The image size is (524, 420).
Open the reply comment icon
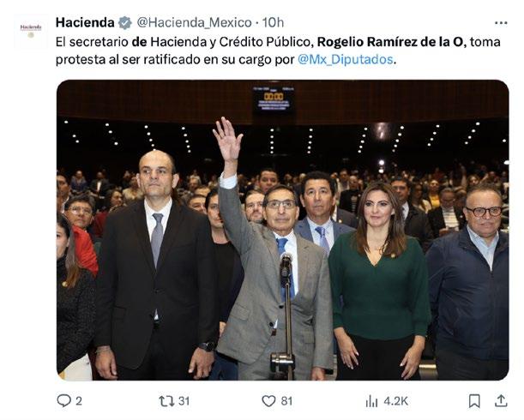click(x=63, y=400)
